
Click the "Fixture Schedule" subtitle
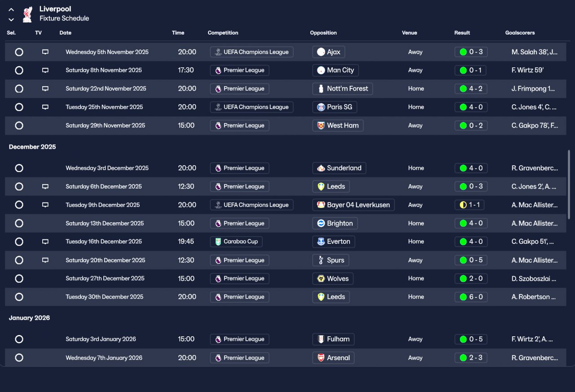pyautogui.click(x=64, y=18)
